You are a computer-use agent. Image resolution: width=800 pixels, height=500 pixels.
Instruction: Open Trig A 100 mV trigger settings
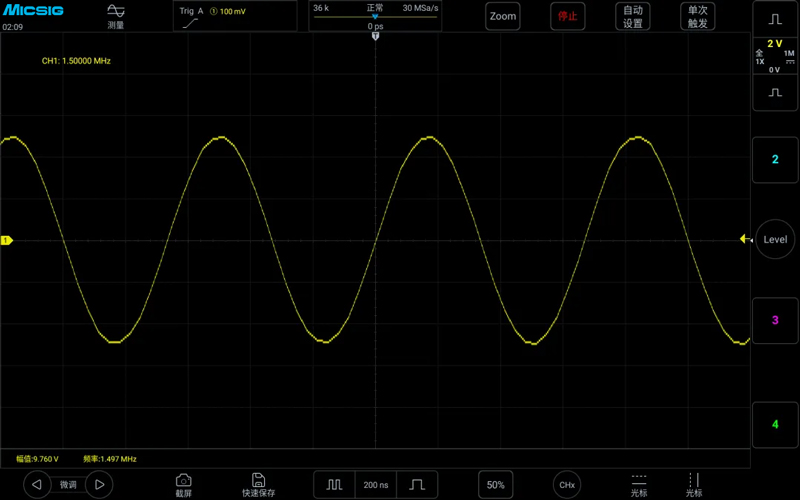(x=235, y=16)
